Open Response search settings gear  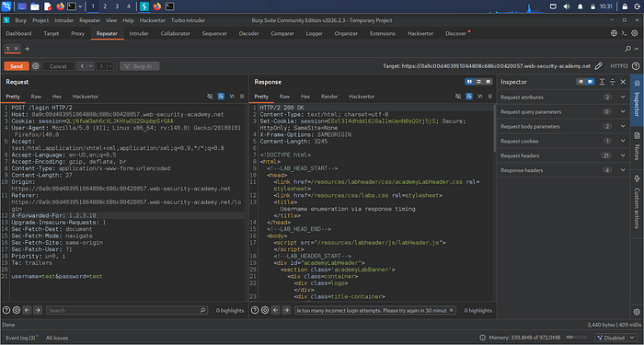[265, 311]
